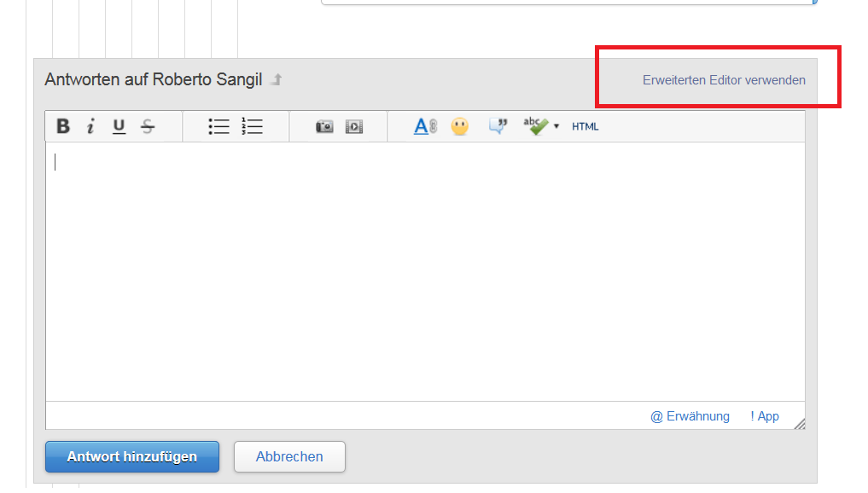
Task: Toggle italic formatting
Action: [90, 126]
